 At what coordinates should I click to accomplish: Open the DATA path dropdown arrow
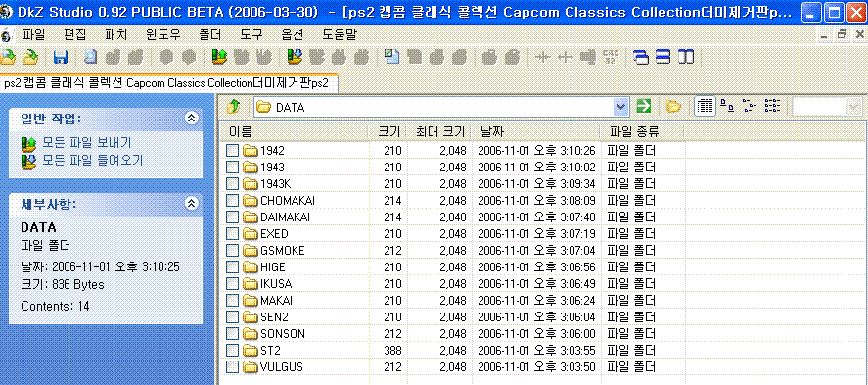[x=621, y=107]
